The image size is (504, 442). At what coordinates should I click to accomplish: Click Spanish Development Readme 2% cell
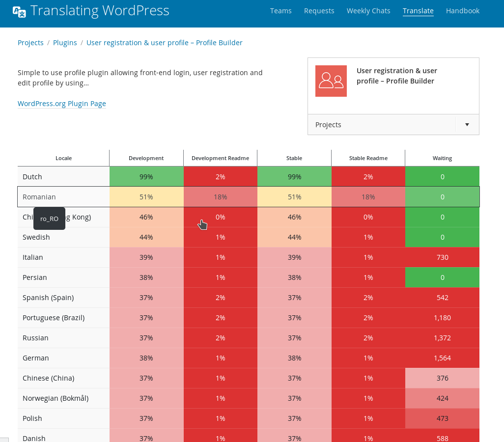[x=220, y=298]
